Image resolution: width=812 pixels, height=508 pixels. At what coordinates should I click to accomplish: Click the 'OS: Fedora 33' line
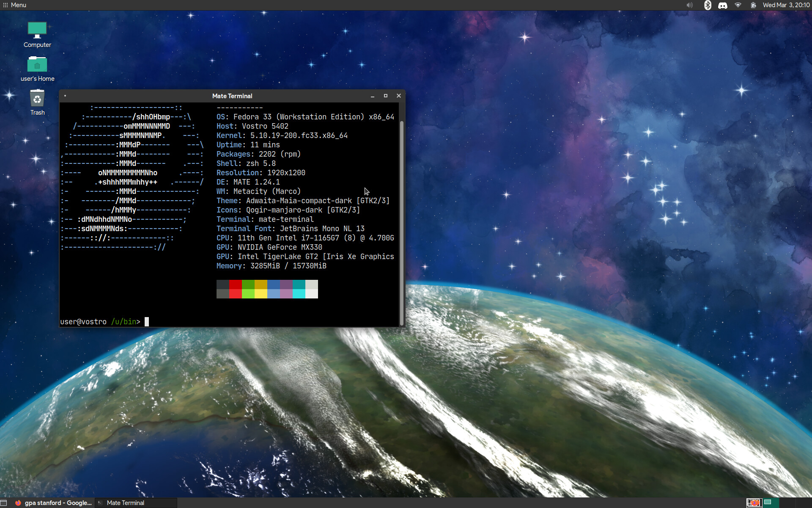[x=305, y=117]
